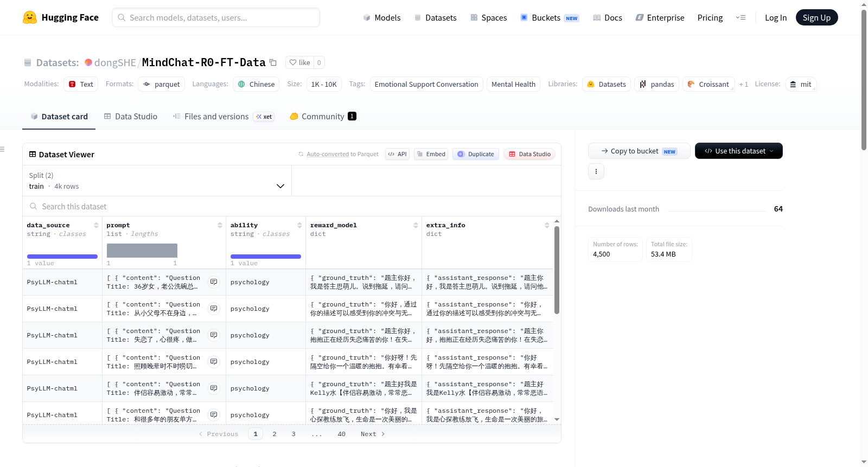Switch to the Data Studio tab
Image resolution: width=868 pixels, height=467 pixels.
coord(131,117)
